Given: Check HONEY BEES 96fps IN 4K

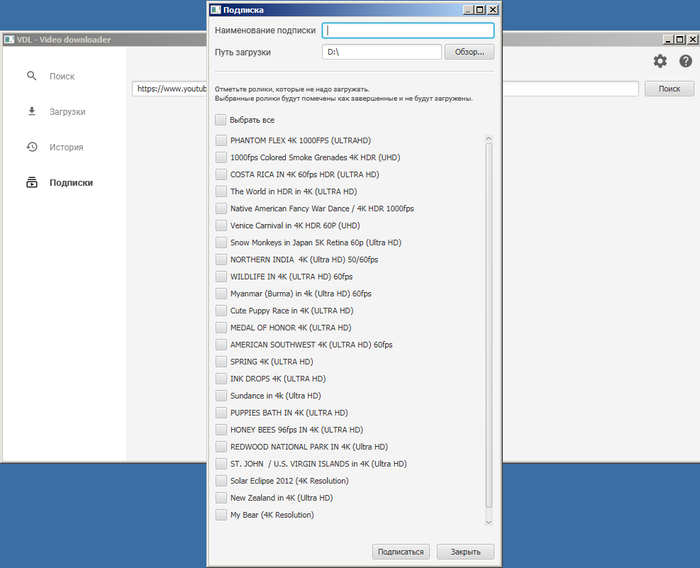Looking at the screenshot, I should [221, 430].
